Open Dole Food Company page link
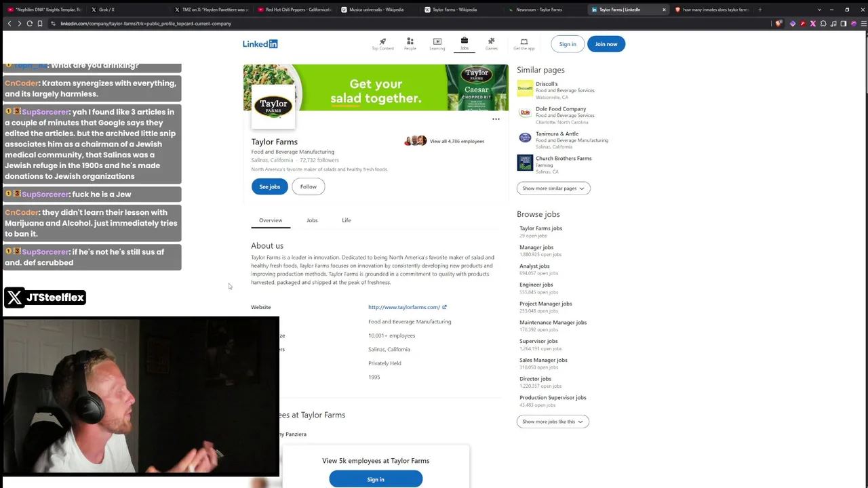Image resolution: width=868 pixels, height=488 pixels. [x=561, y=109]
